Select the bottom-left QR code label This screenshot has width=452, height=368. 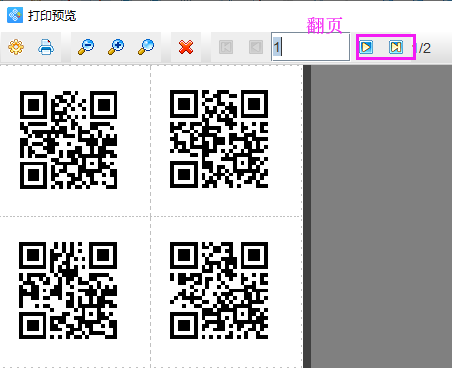tap(68, 290)
